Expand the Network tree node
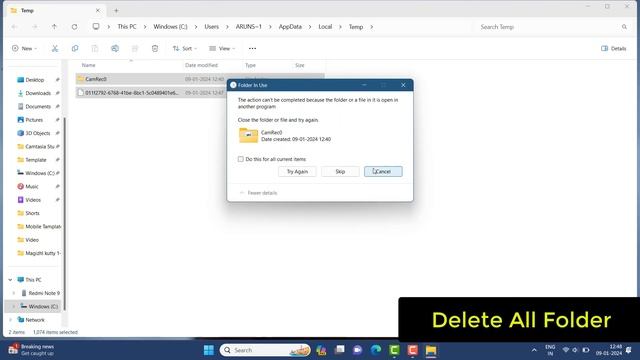This screenshot has height=360, width=640. pos(10,320)
